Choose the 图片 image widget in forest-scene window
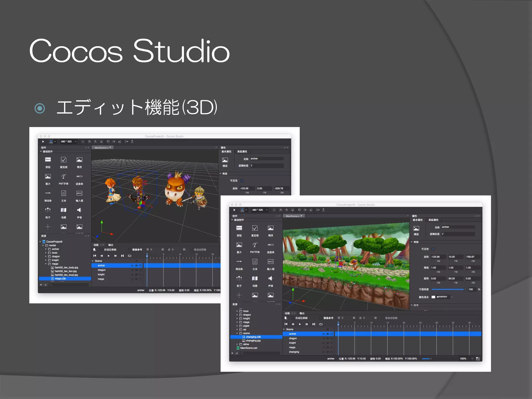532x399 pixels. click(239, 245)
